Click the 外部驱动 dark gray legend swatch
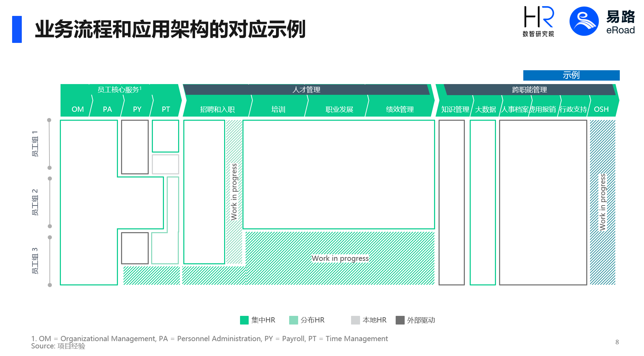The width and height of the screenshot is (644, 356). (400, 320)
